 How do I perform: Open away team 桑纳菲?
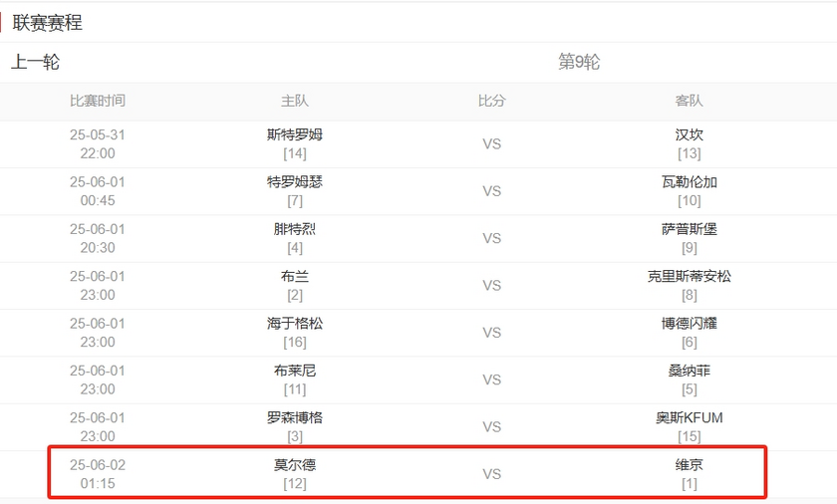point(690,371)
